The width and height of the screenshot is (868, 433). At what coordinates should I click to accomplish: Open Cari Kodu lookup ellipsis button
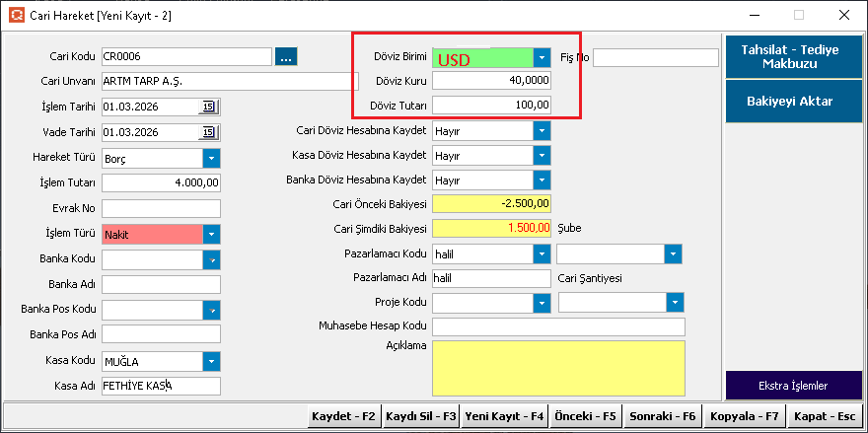286,56
